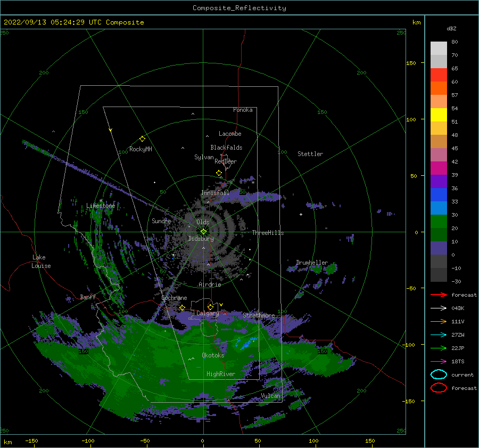The width and height of the screenshot is (479, 448).
Task: Select the -10 dBZ gray color swatch
Action: point(439,275)
